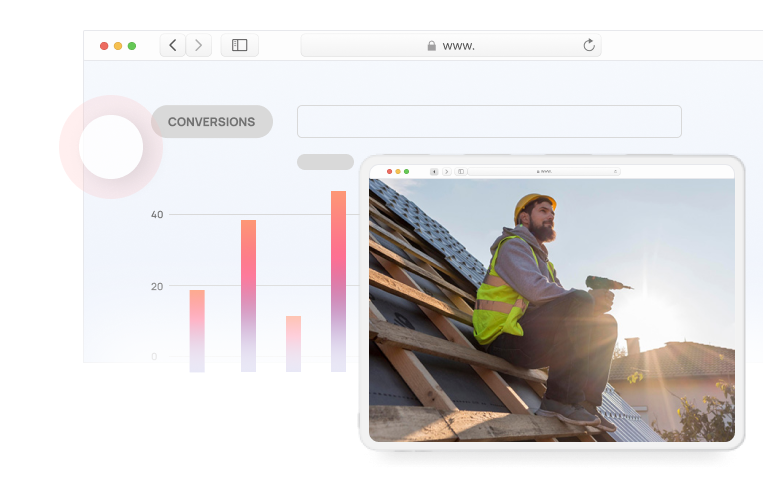
Task: Click the forward arrow in main browser toolbar
Action: [x=199, y=45]
